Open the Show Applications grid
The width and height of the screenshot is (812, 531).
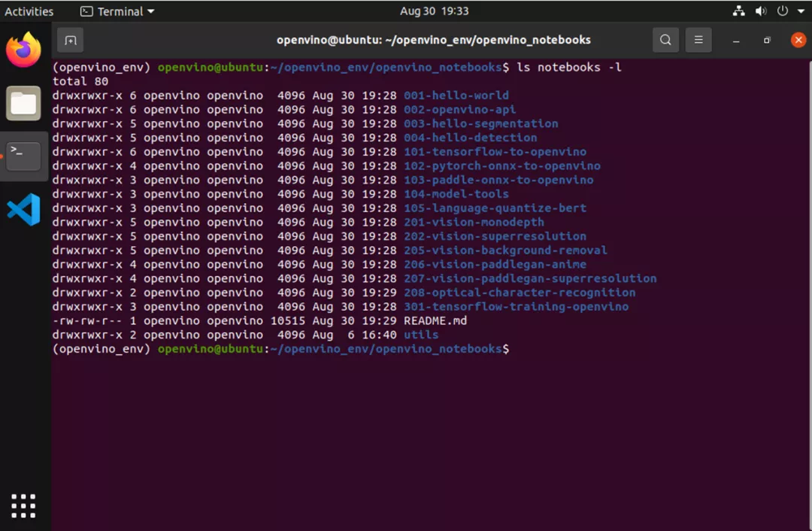click(23, 505)
